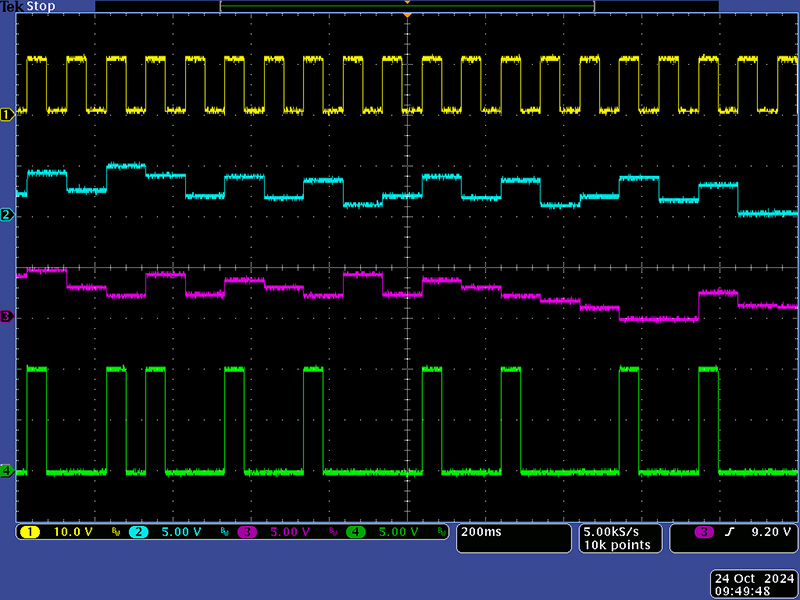This screenshot has width=800, height=600.
Task: Click the orange trigger position marker at top
Action: [x=407, y=17]
